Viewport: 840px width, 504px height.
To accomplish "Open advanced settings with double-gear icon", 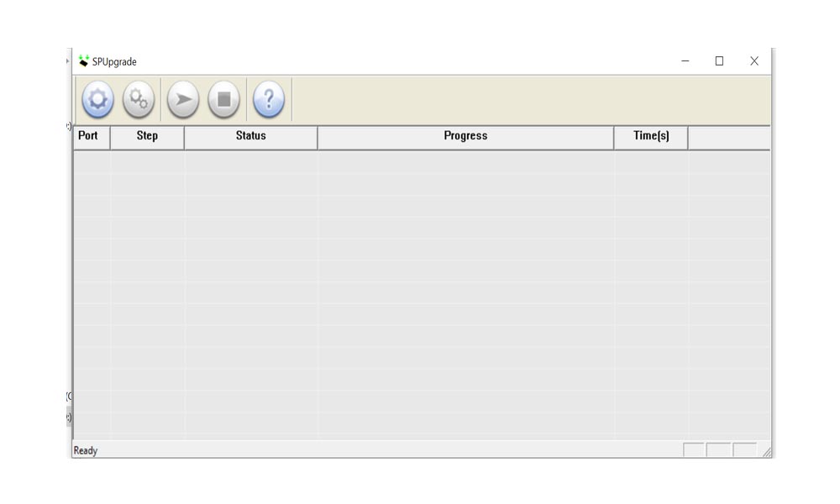I will [139, 100].
